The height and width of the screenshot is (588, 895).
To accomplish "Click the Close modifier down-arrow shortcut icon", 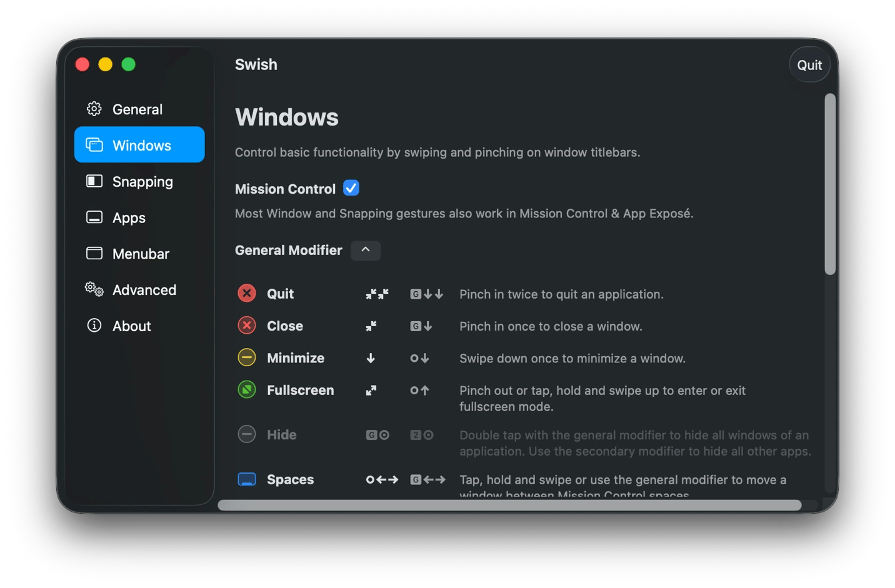I will click(x=421, y=326).
